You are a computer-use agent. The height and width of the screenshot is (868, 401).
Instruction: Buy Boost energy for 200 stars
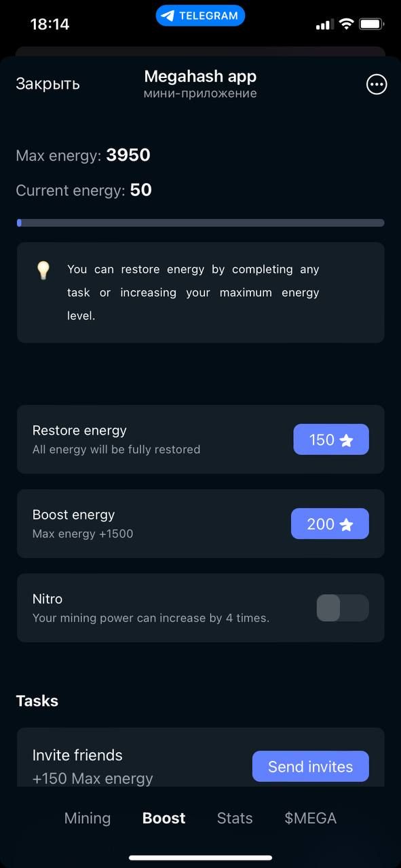pyautogui.click(x=330, y=524)
